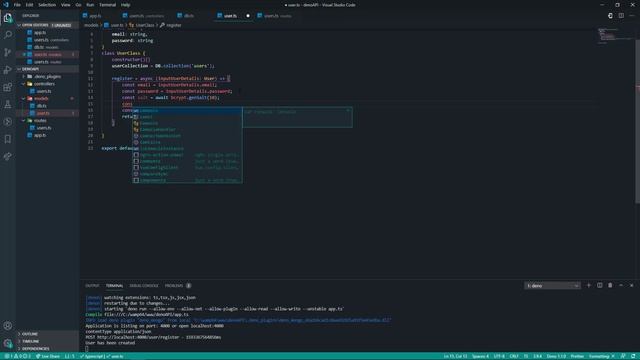The image size is (640, 360).
Task: Collapse the models folder
Action: (x=47, y=98)
